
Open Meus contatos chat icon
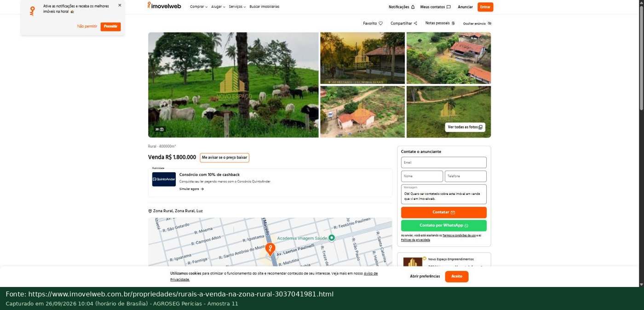tap(448, 7)
